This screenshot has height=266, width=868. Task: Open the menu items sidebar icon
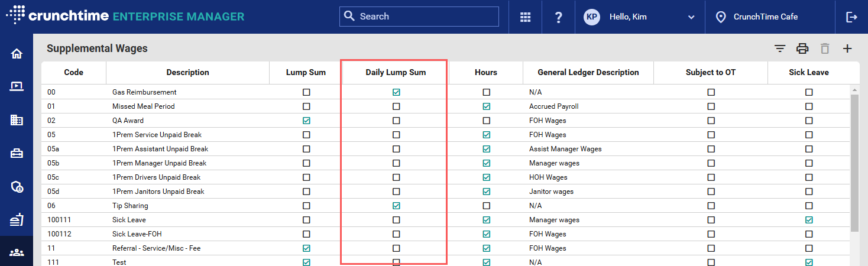(17, 220)
